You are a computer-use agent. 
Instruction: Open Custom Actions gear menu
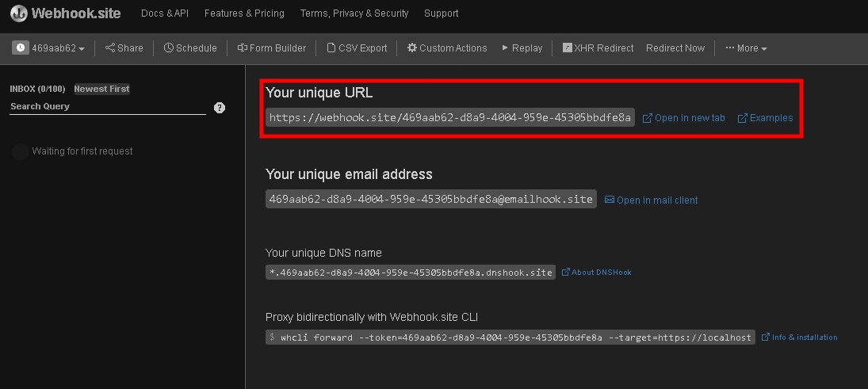point(447,48)
